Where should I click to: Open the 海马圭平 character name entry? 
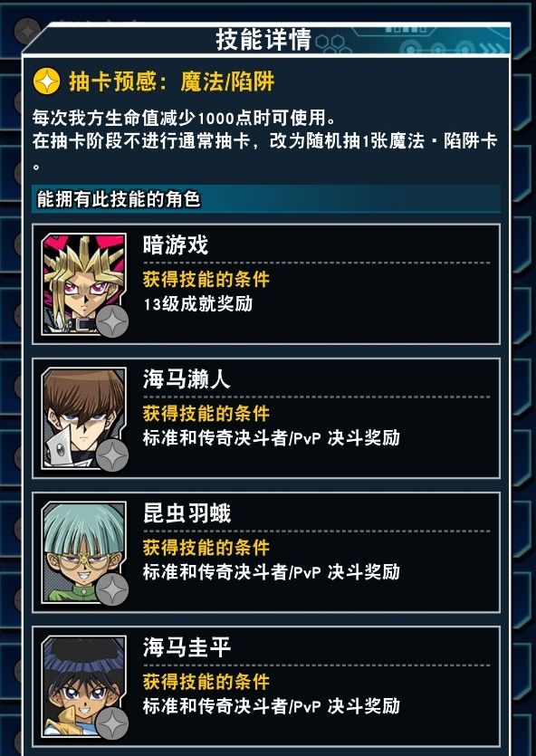[187, 647]
